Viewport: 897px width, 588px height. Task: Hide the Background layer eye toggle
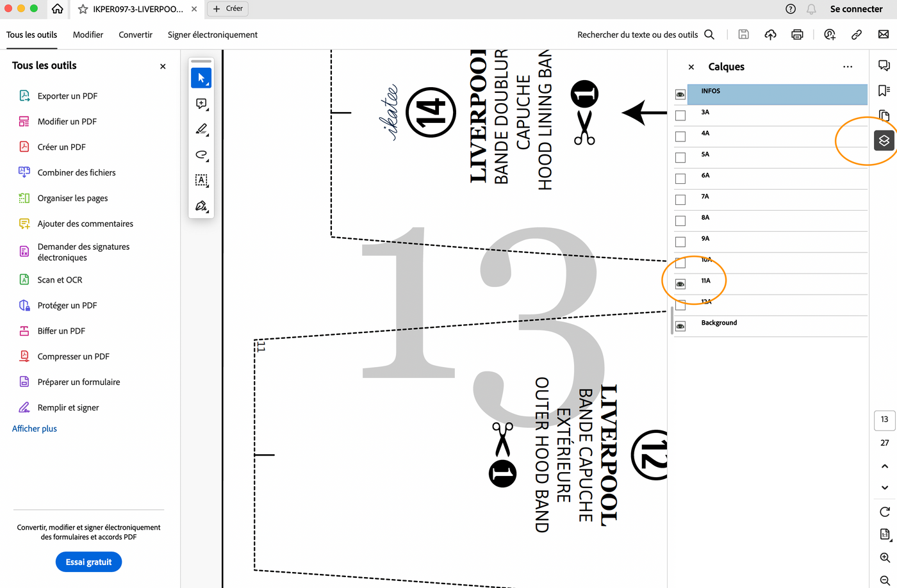point(680,327)
